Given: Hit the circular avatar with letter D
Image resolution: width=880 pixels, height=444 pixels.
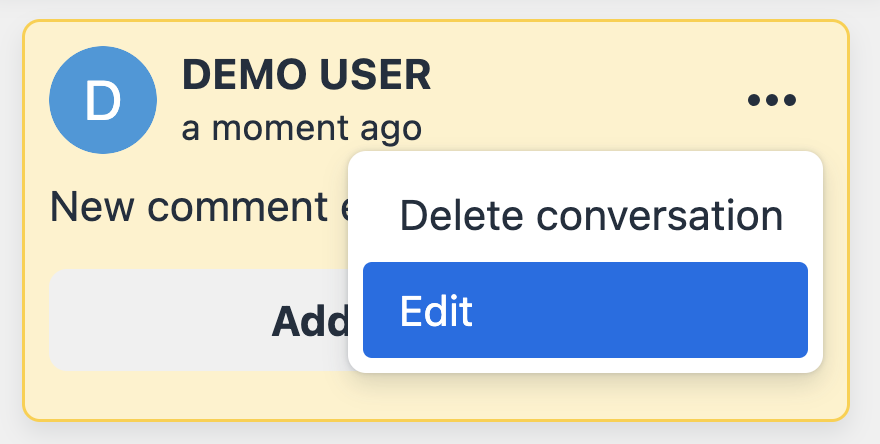Looking at the screenshot, I should pyautogui.click(x=102, y=100).
